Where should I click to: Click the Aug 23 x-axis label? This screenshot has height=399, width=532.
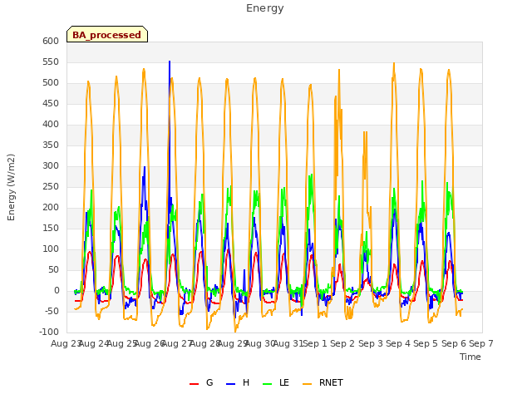(x=65, y=343)
